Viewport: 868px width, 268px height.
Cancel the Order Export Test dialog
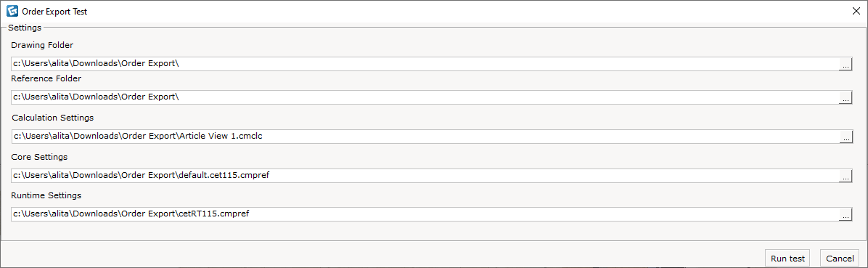pos(840,258)
